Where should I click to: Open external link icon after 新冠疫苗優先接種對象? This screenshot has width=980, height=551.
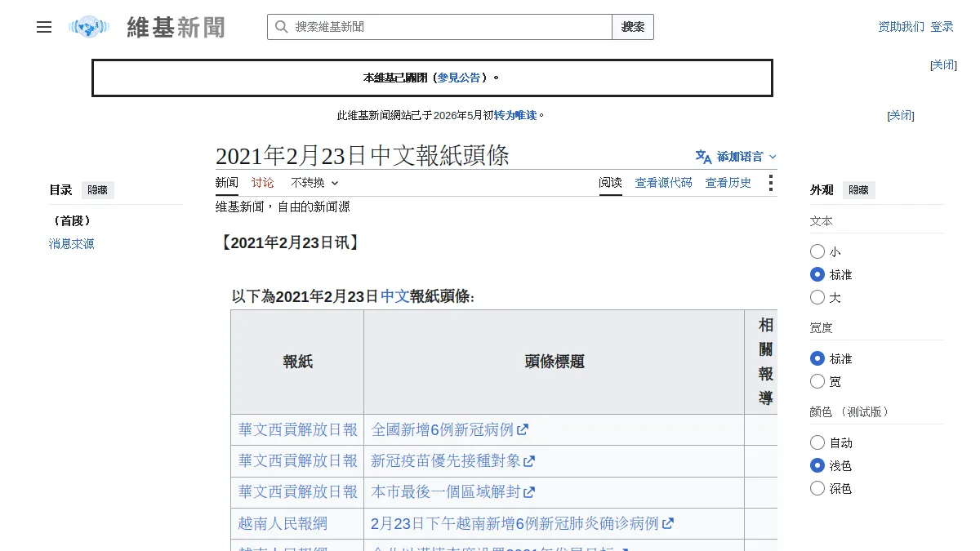tap(529, 461)
